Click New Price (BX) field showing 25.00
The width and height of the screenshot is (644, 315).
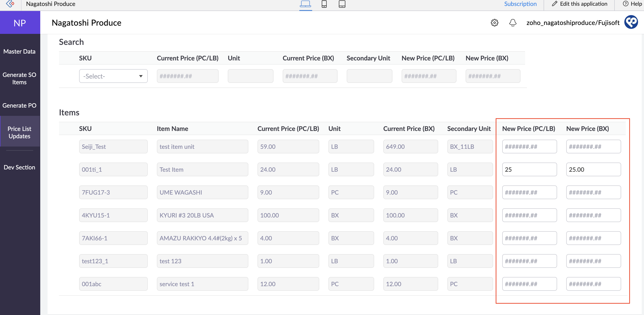click(x=593, y=169)
